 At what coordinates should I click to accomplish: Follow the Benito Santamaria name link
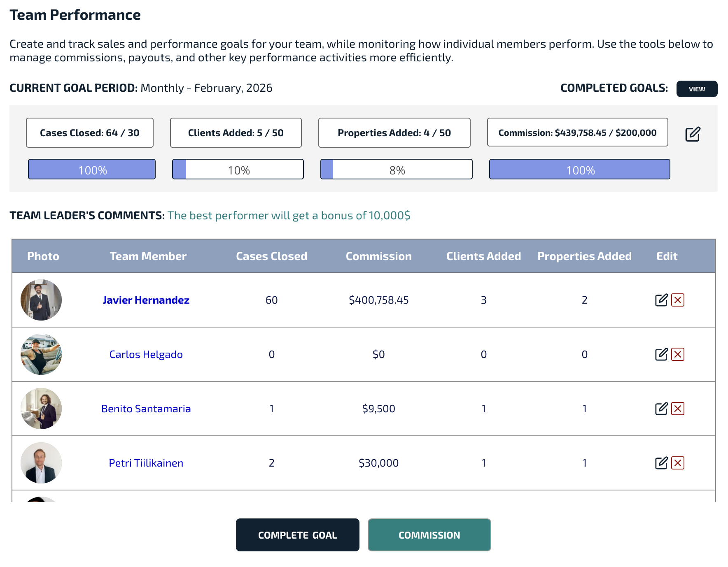(146, 409)
